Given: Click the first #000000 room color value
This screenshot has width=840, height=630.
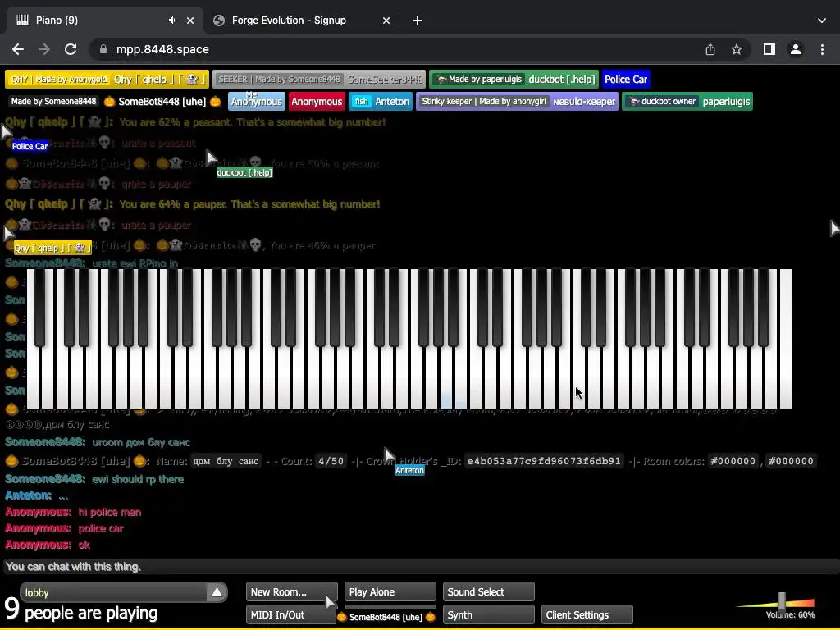Looking at the screenshot, I should (x=733, y=461).
